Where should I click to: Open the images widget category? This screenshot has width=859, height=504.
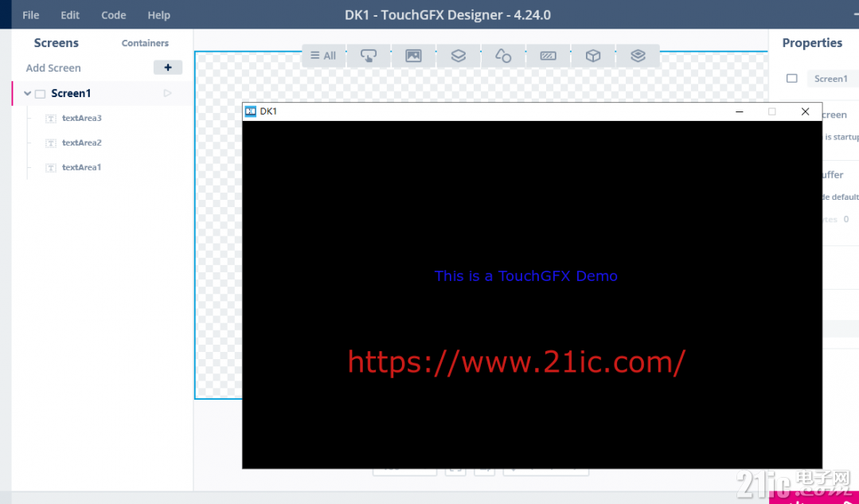point(413,55)
